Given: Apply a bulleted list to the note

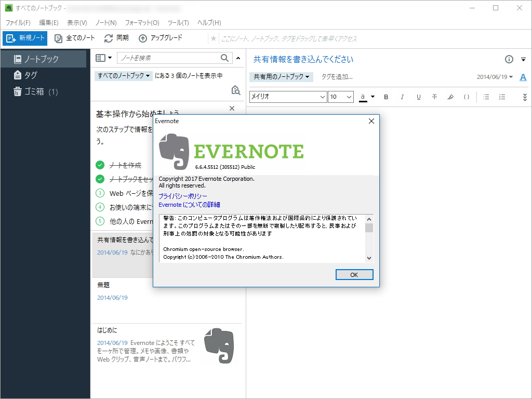Looking at the screenshot, I should tap(486, 97).
